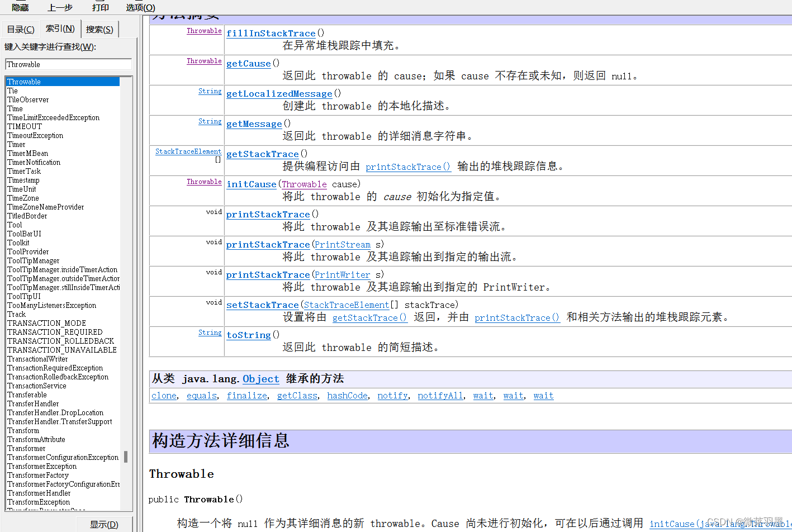Click Throwable parameter link in initCause signature
This screenshot has height=532, width=792.
304,184
